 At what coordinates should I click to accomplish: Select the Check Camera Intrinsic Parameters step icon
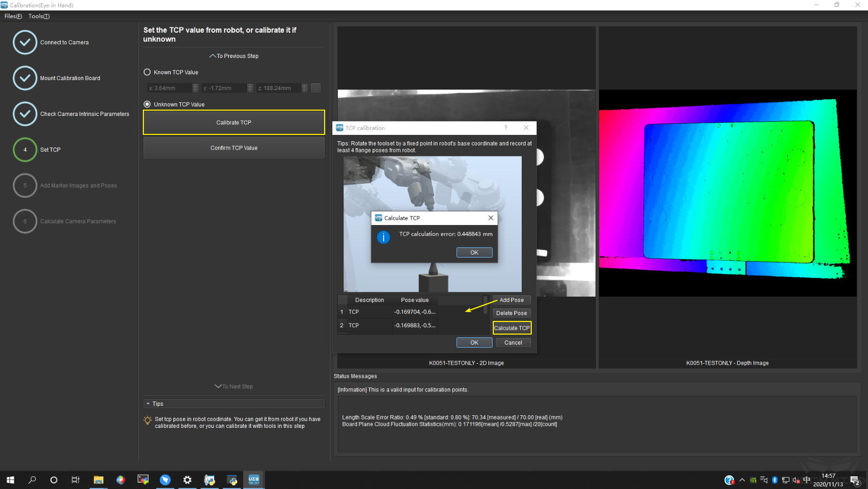click(x=25, y=114)
